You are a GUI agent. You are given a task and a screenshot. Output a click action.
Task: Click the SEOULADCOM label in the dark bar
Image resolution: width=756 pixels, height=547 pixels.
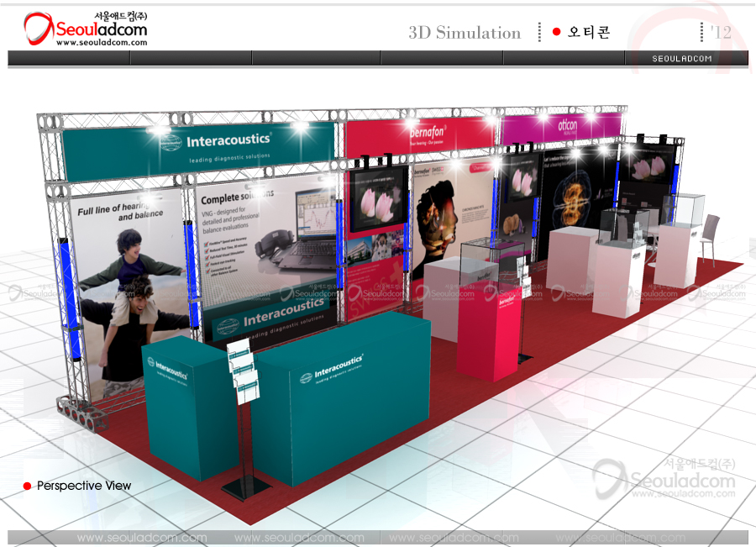point(681,59)
